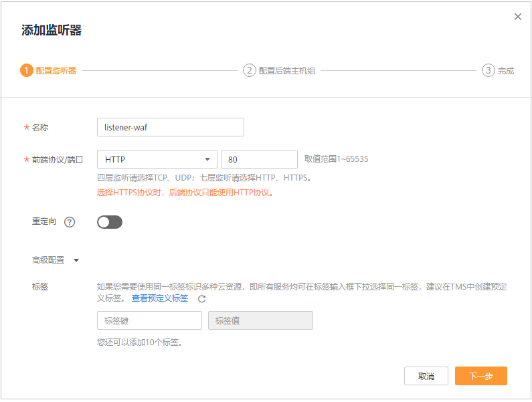The width and height of the screenshot is (532, 402).
Task: Select the 配置监听器 step label
Action: click(x=56, y=71)
